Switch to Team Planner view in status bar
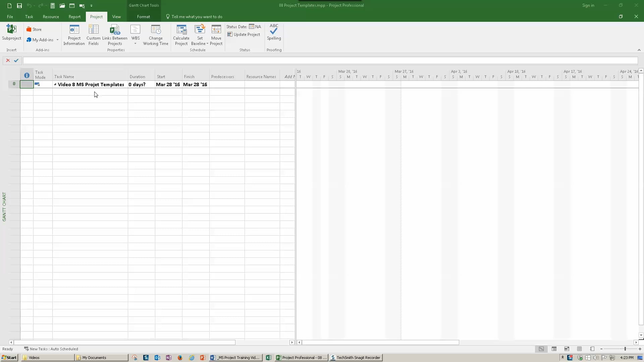 567,349
